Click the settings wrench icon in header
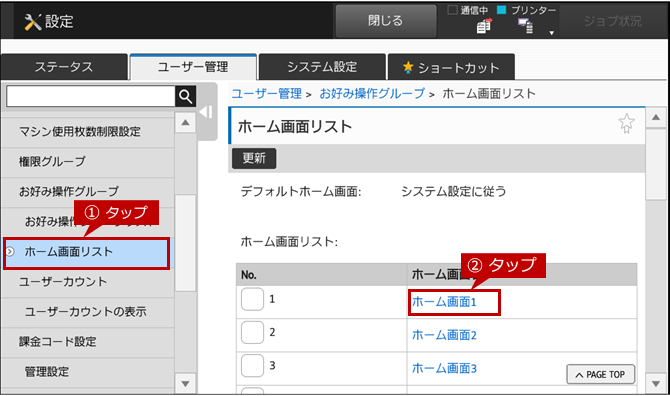The image size is (670, 396). point(32,21)
